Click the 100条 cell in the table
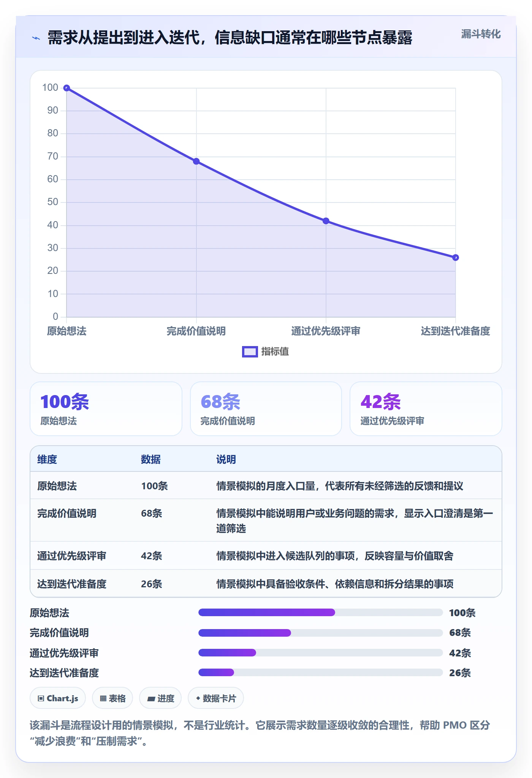 click(x=155, y=486)
